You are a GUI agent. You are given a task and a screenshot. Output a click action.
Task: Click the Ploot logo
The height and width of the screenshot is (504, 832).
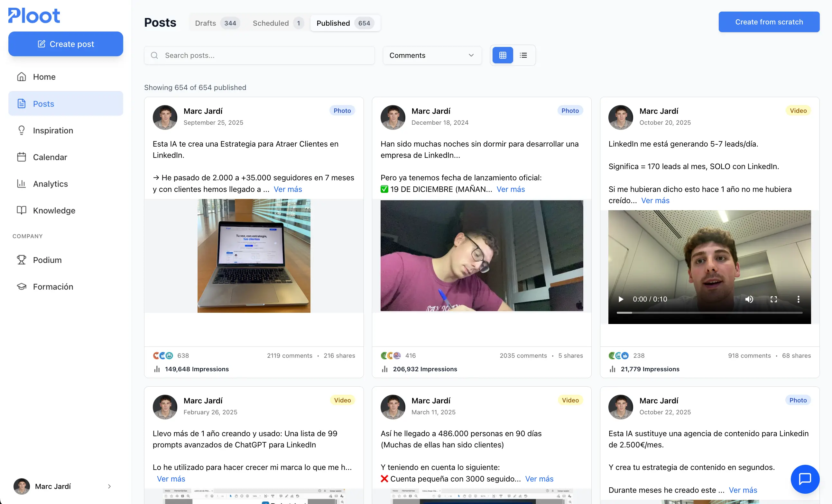click(x=34, y=15)
